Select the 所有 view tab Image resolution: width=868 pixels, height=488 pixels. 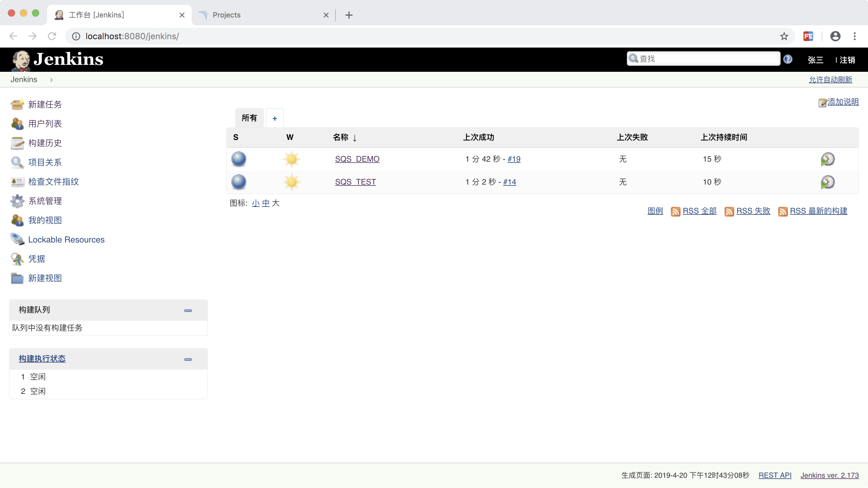pos(249,118)
